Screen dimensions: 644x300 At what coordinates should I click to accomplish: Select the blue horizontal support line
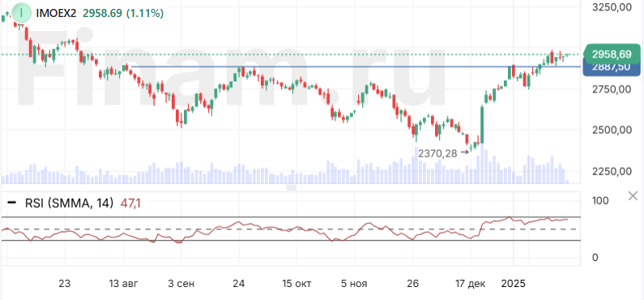pos(356,66)
